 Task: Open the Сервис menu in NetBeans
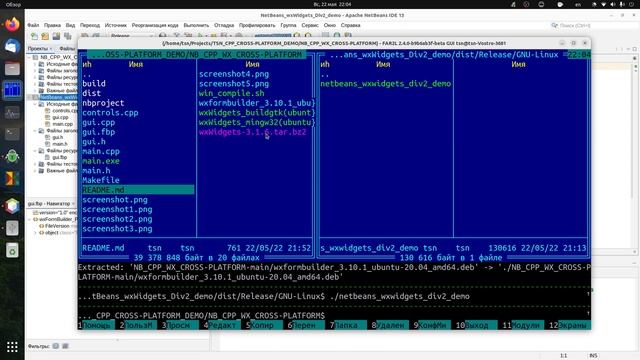point(310,25)
